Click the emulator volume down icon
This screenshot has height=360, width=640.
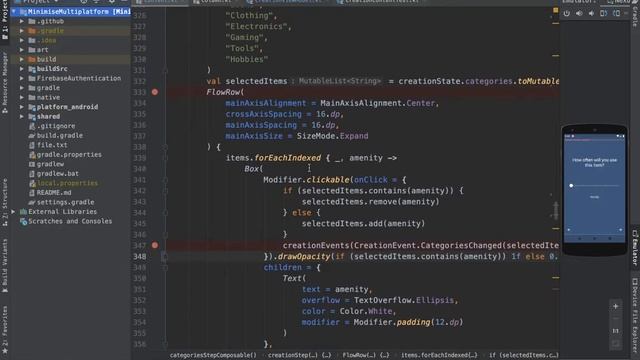[591, 13]
